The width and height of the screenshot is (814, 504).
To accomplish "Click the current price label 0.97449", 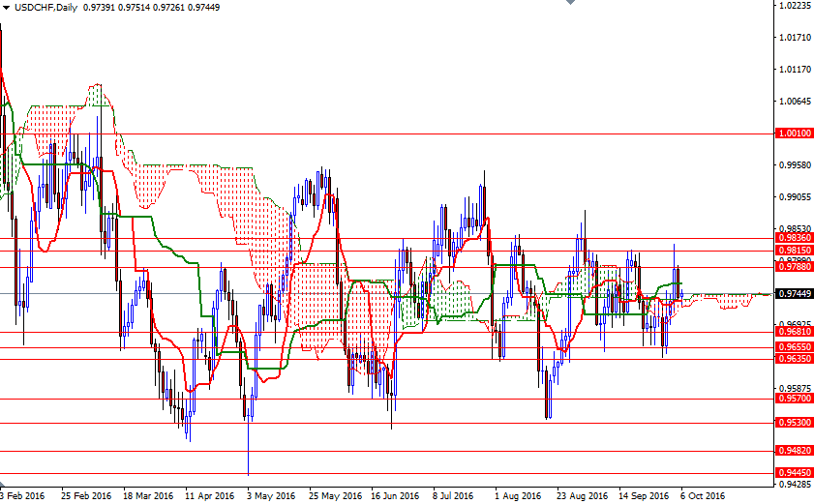I will pyautogui.click(x=794, y=294).
